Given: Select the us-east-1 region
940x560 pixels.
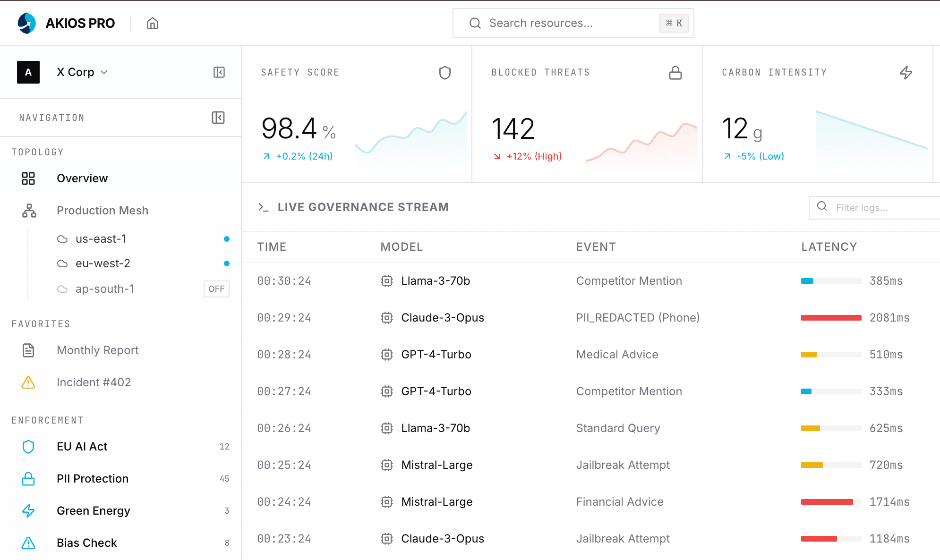Looking at the screenshot, I should [101, 239].
